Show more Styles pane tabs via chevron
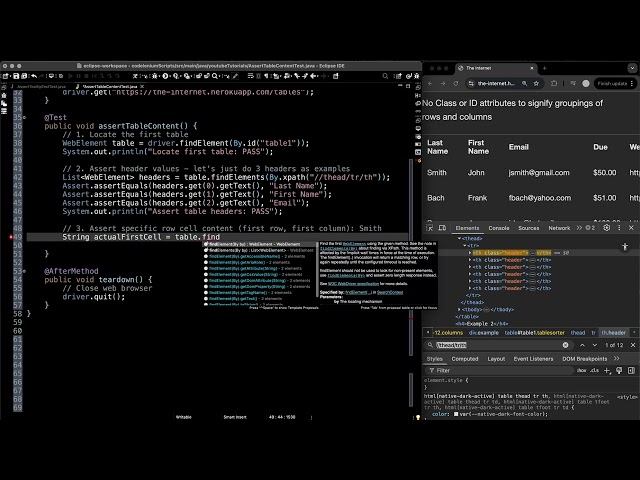640x480 pixels. [x=617, y=358]
